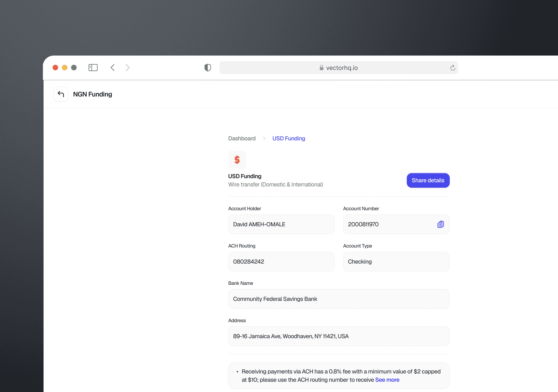The image size is (558, 392).
Task: Go to Dashboard in breadcrumb
Action: 242,139
